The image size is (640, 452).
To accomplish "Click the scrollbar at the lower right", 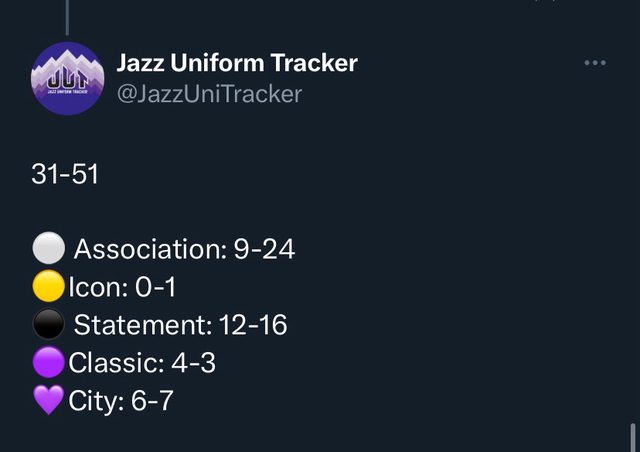I will 632,437.
